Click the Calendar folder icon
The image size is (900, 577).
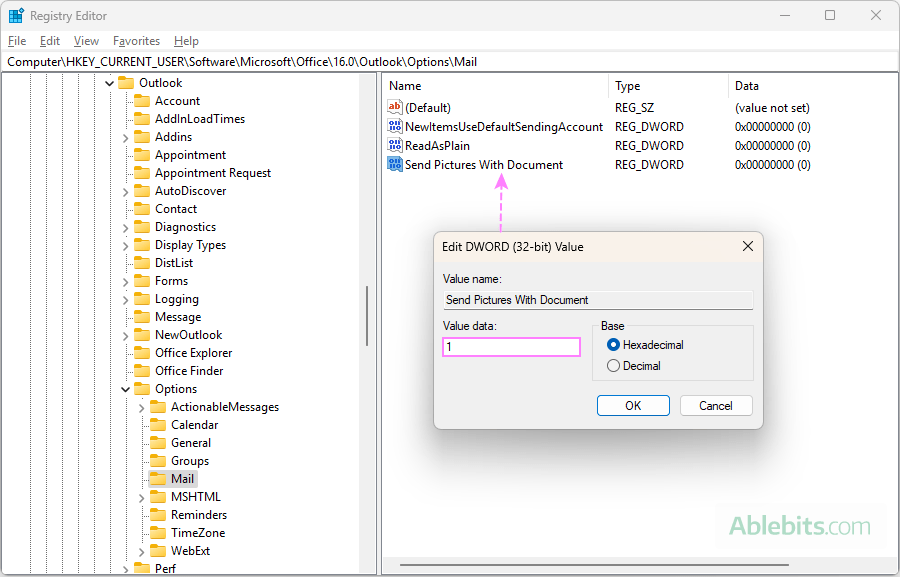(158, 425)
